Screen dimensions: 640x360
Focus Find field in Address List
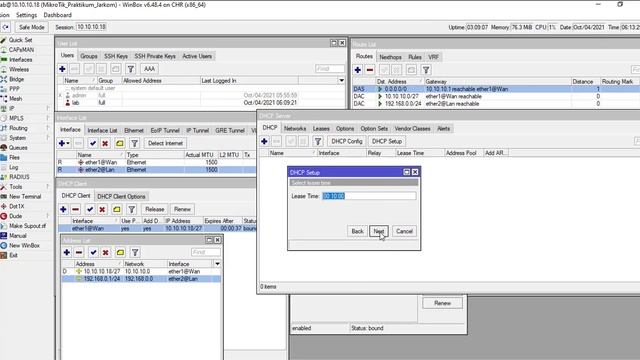click(206, 253)
